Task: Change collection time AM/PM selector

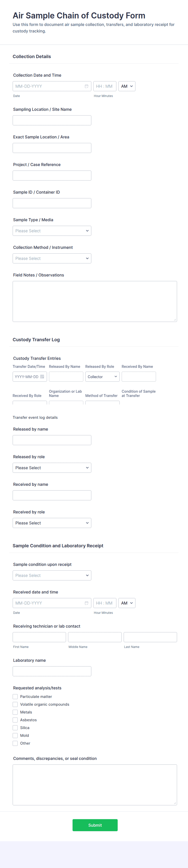Action: click(x=127, y=86)
